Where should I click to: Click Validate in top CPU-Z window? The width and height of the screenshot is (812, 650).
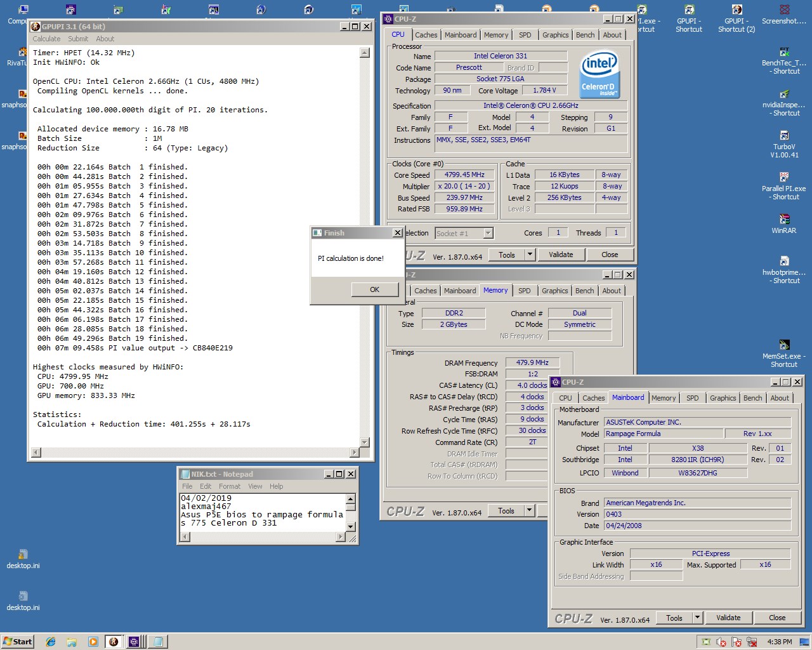click(561, 255)
